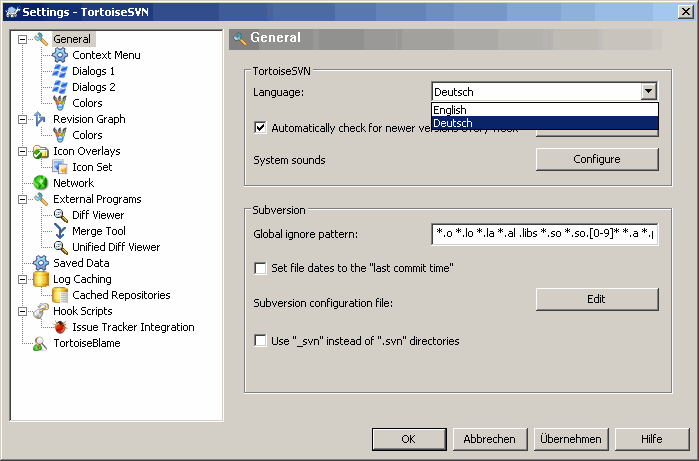Select the Merge Tool tree label
The image size is (699, 461).
point(99,231)
